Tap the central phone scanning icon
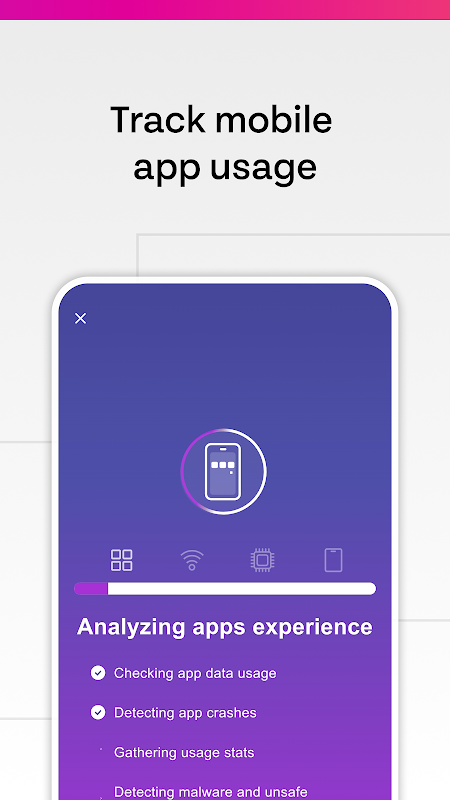The image size is (450, 800). pyautogui.click(x=223, y=471)
